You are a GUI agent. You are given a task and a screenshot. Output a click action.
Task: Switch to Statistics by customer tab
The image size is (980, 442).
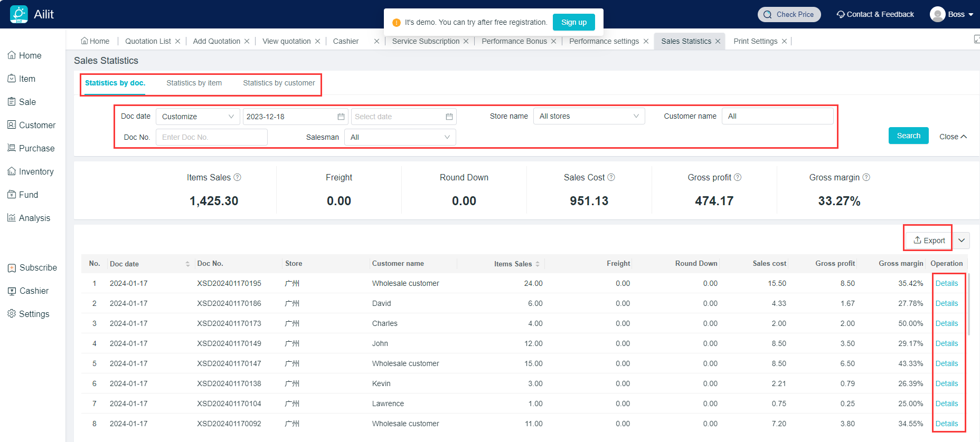tap(279, 83)
